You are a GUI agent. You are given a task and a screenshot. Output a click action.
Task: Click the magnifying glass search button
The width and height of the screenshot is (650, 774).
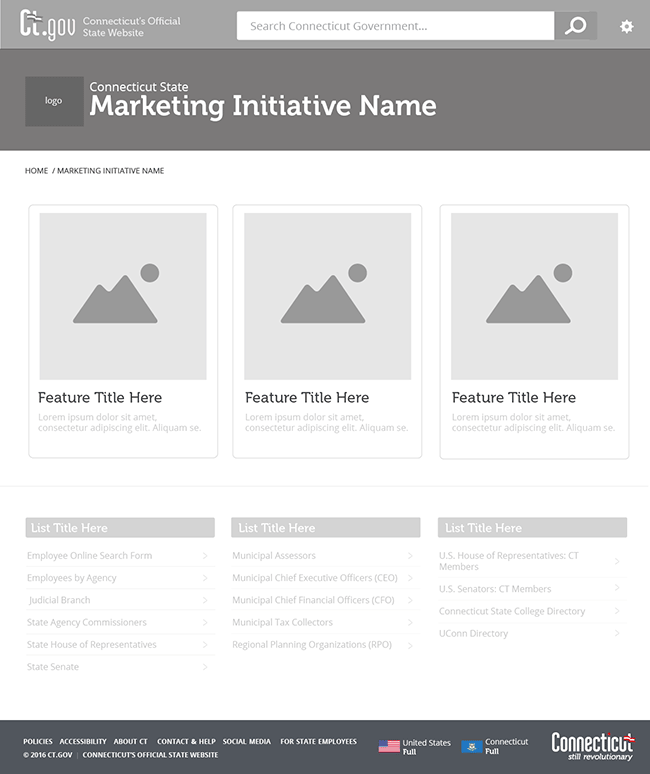pyautogui.click(x=575, y=26)
